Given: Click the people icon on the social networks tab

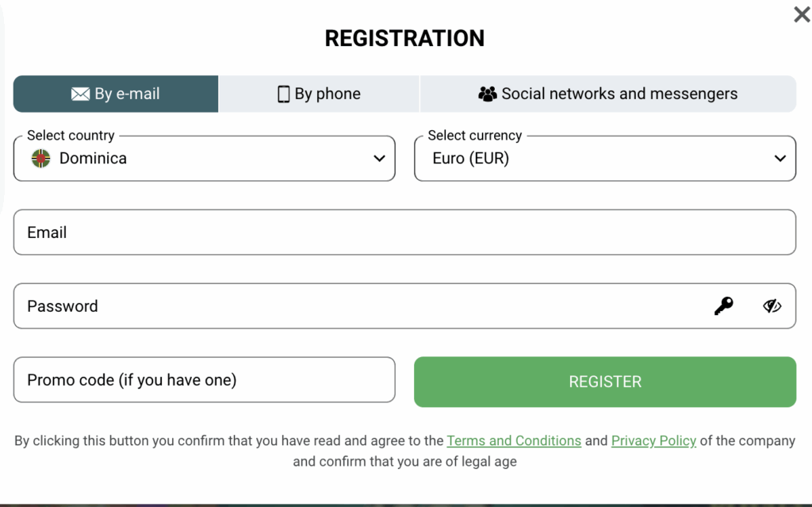Looking at the screenshot, I should [x=486, y=93].
